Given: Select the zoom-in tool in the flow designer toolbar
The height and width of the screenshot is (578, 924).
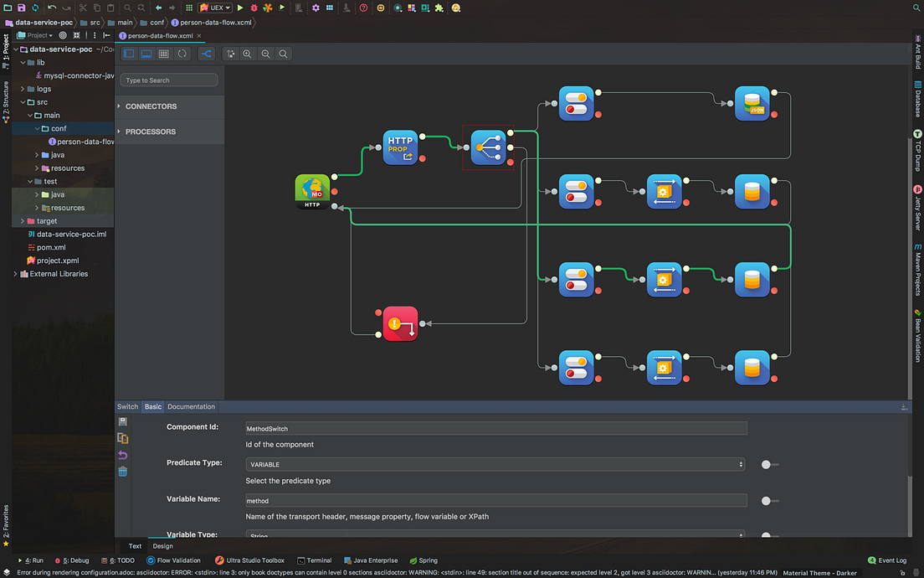Looking at the screenshot, I should [247, 53].
